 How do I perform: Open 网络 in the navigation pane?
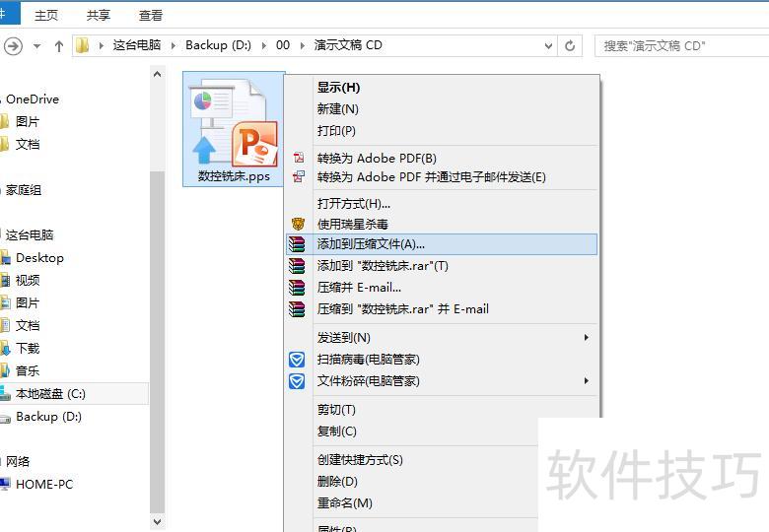click(x=18, y=461)
